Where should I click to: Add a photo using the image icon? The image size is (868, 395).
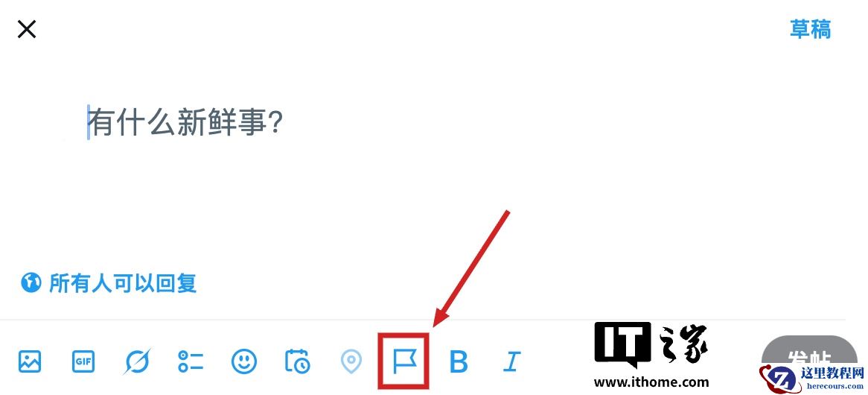point(30,361)
